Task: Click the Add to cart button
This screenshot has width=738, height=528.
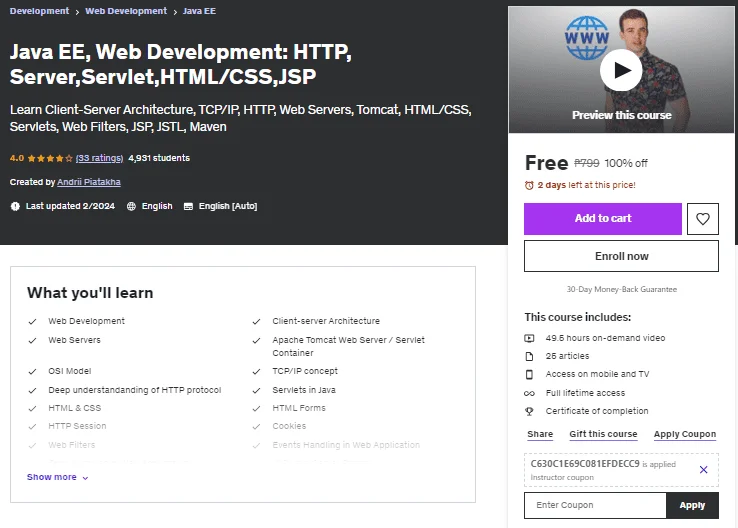Action: pyautogui.click(x=603, y=219)
